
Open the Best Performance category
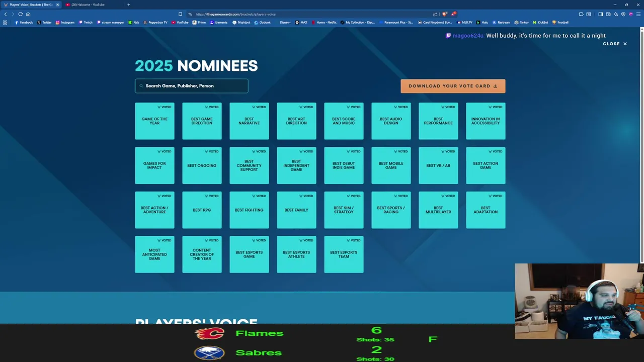point(438,121)
